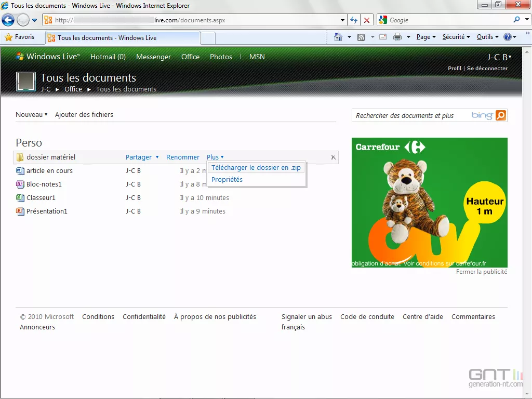532x399 pixels.
Task: Choose Propriétés from the Plus menu
Action: (x=227, y=179)
